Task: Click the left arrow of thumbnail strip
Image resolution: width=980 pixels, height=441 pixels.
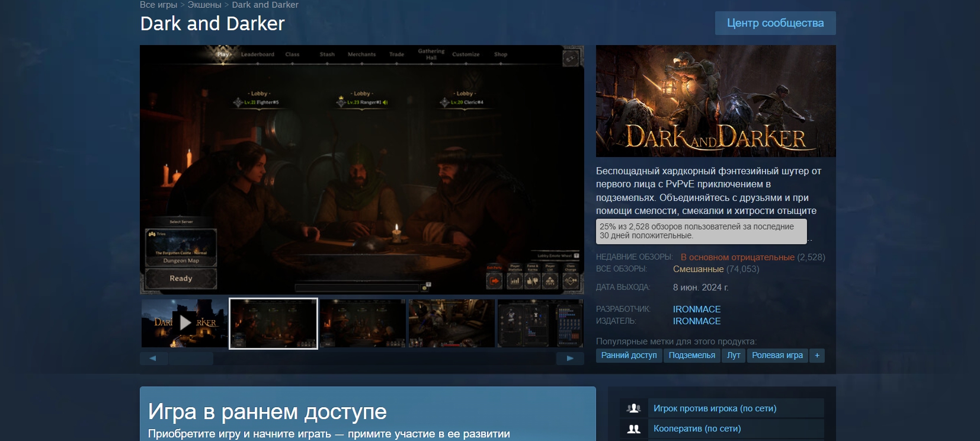Action: 153,358
